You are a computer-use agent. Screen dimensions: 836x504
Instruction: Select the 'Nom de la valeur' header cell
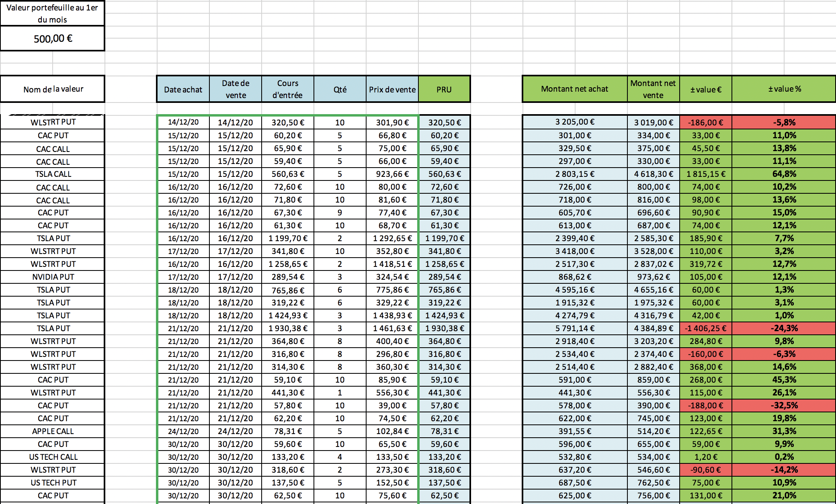click(x=53, y=89)
